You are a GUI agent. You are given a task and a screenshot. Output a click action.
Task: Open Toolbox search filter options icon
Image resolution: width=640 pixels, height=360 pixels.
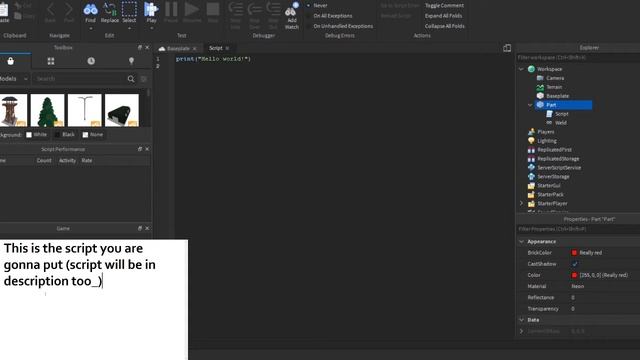[x=144, y=79]
